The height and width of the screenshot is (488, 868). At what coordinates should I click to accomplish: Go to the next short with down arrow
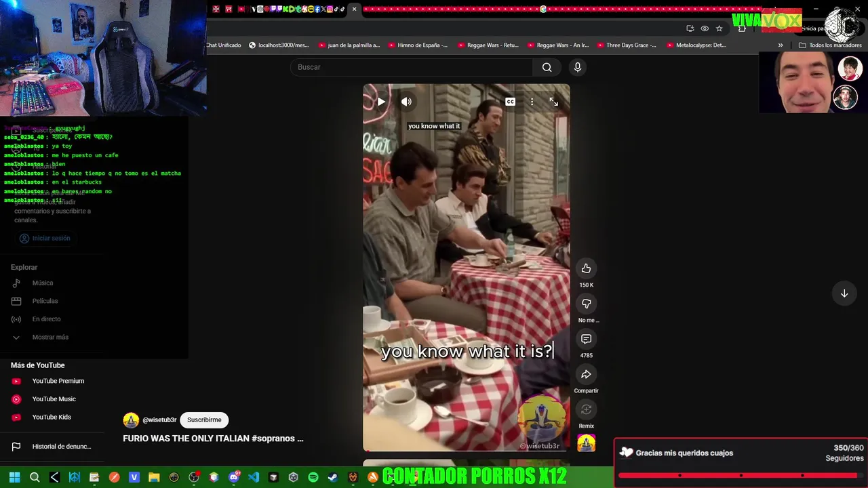click(844, 293)
